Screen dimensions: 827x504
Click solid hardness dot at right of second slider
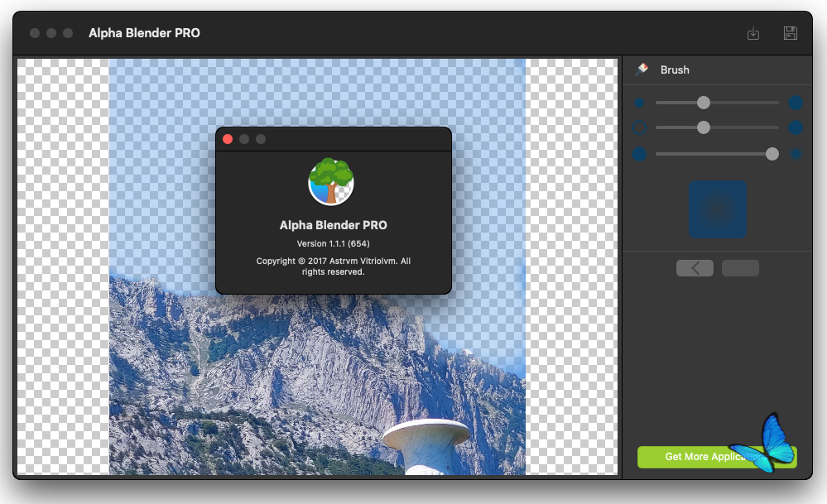click(x=796, y=127)
